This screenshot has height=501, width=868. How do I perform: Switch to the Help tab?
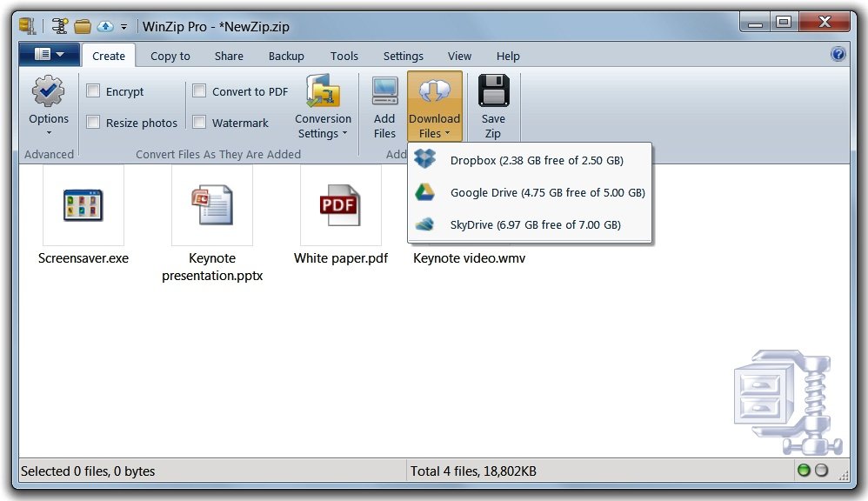point(508,56)
